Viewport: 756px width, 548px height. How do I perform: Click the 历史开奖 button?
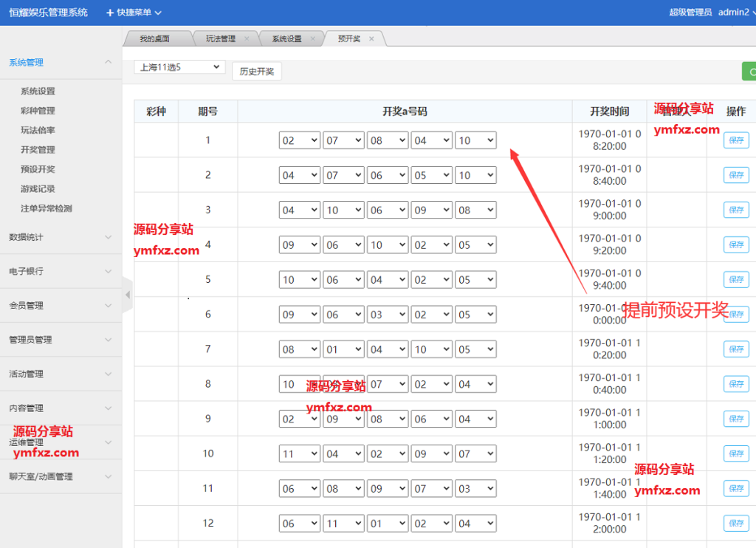click(256, 71)
